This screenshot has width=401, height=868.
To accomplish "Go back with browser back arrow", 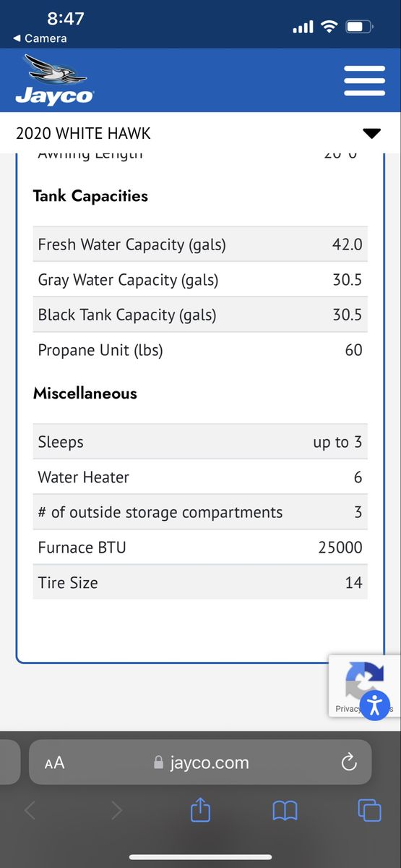I will click(30, 811).
